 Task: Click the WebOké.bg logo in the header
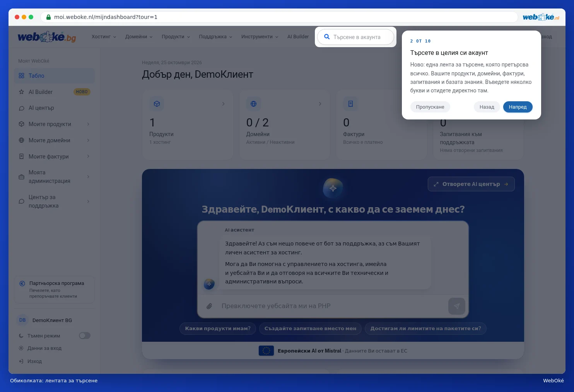(47, 37)
